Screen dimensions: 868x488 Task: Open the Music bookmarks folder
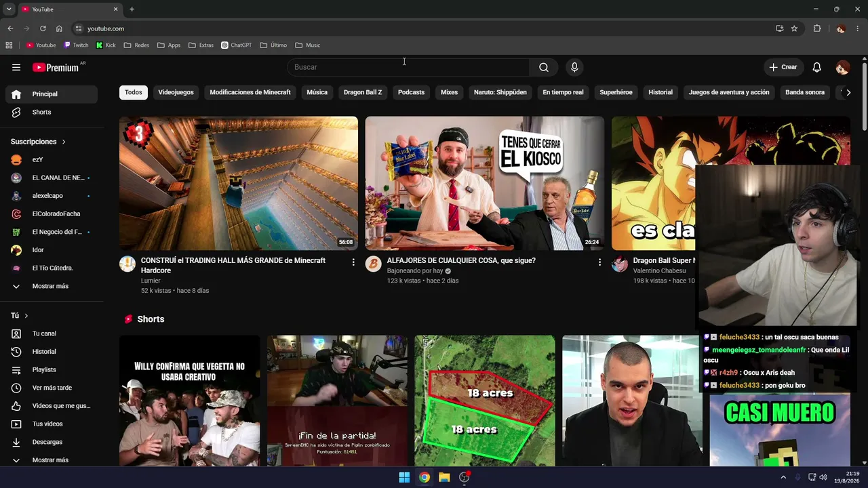tap(308, 45)
